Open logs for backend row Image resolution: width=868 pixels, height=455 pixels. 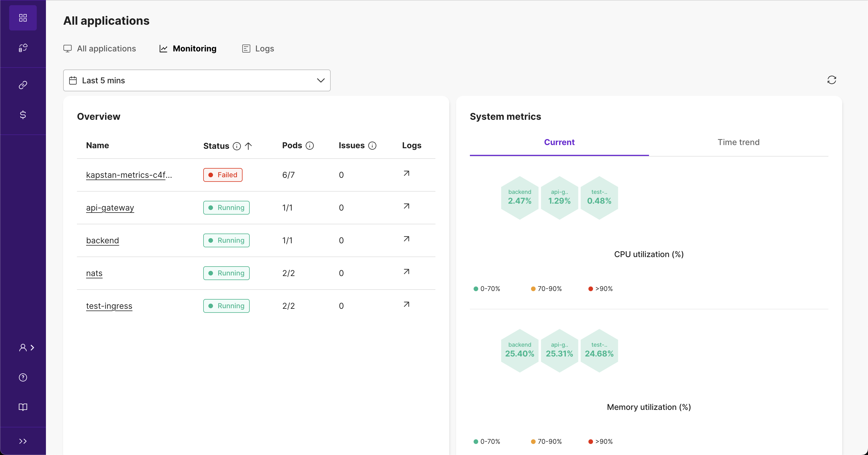tap(407, 239)
